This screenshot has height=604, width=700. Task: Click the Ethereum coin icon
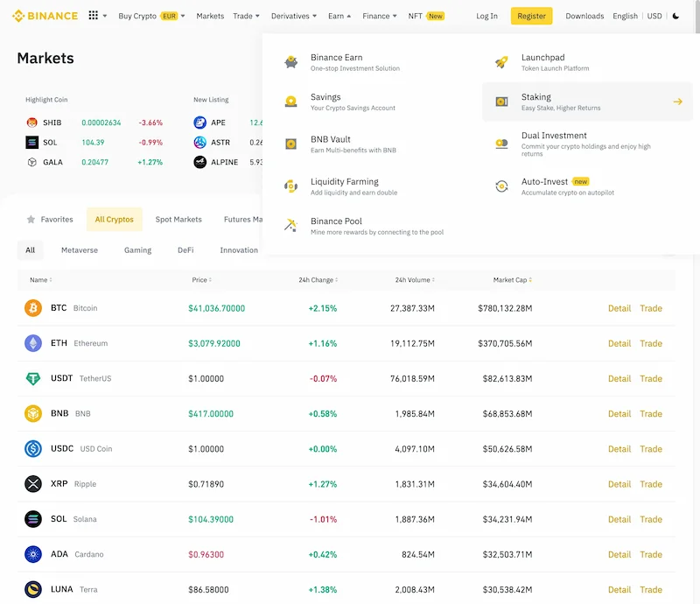(33, 343)
